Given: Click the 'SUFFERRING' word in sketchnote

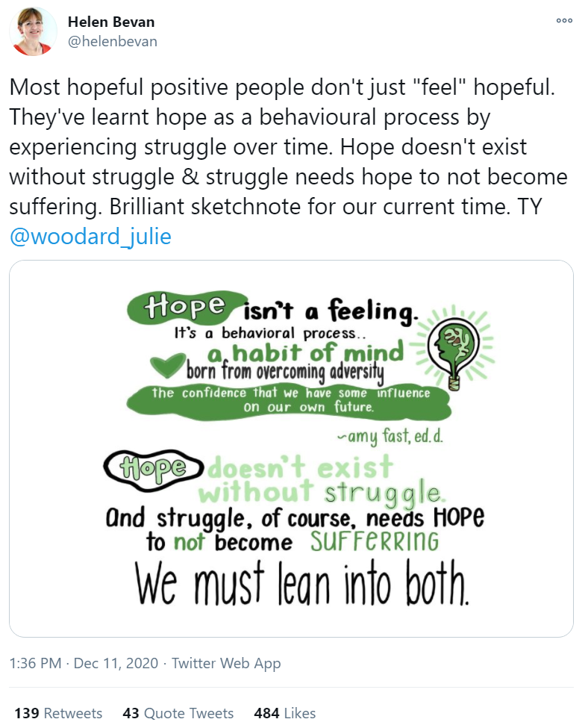Looking at the screenshot, I should 375,541.
